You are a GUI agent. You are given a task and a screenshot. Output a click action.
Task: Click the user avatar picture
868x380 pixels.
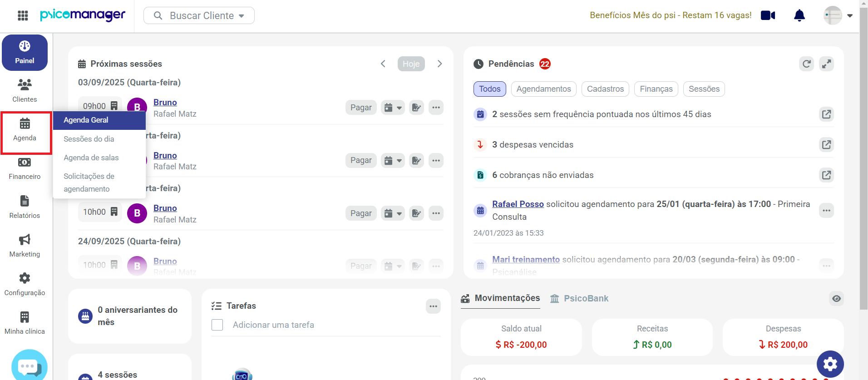833,15
